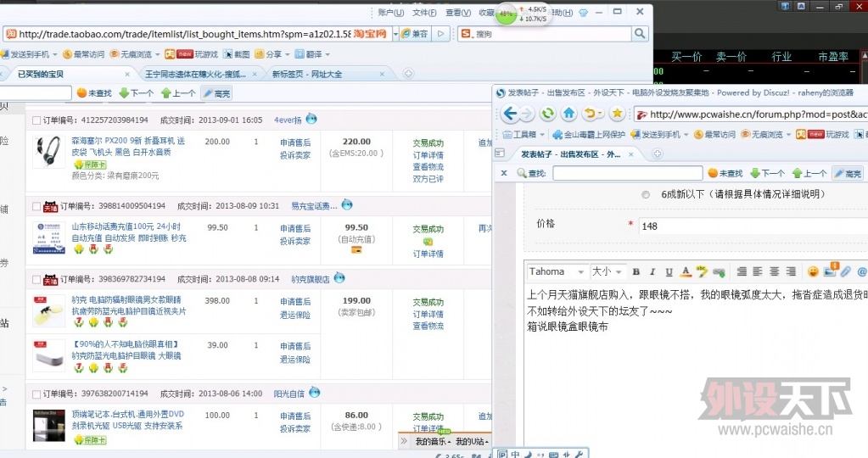Expand 发送到手机 dropdown in forum browser

point(686,134)
